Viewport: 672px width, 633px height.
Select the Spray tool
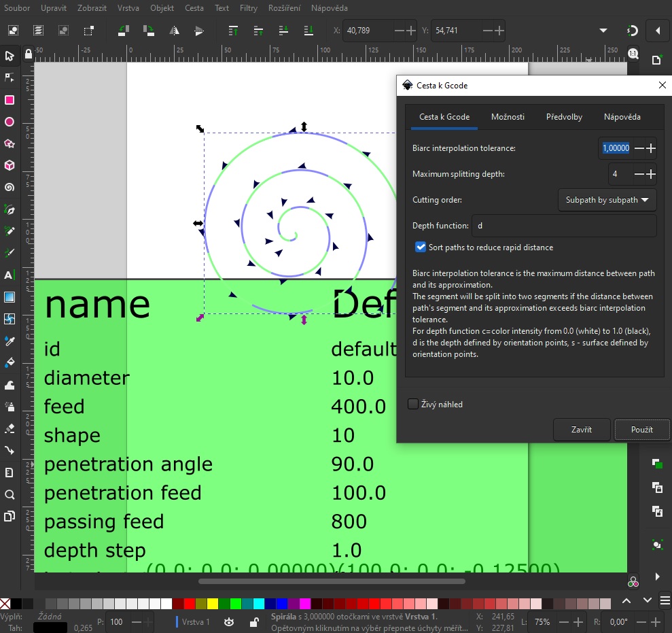point(10,406)
